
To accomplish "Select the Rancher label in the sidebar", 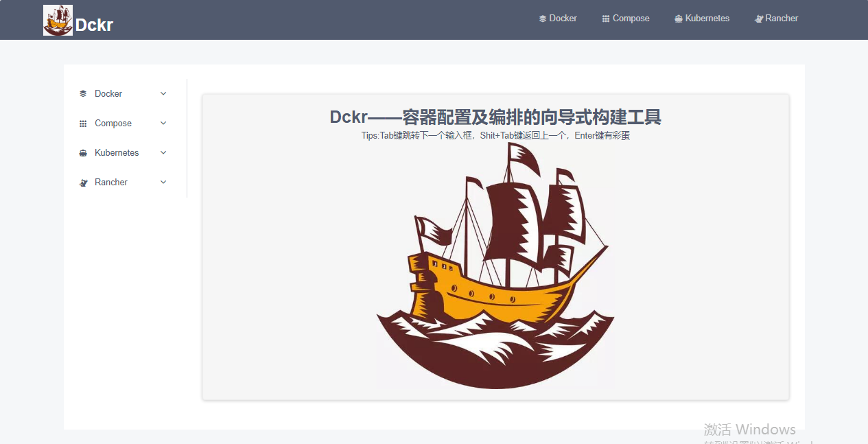I will tap(111, 183).
